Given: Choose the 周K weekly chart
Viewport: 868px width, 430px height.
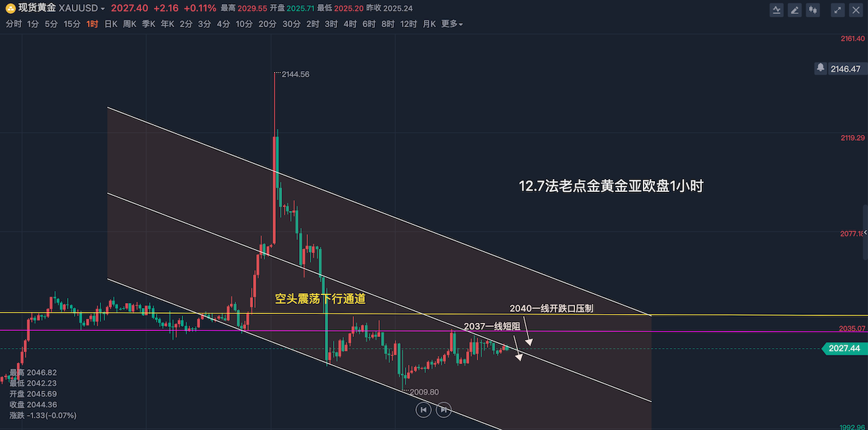Looking at the screenshot, I should [x=130, y=24].
